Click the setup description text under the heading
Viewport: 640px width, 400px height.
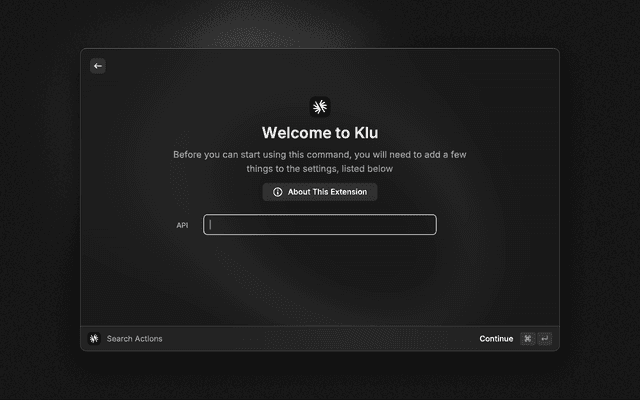[320, 162]
